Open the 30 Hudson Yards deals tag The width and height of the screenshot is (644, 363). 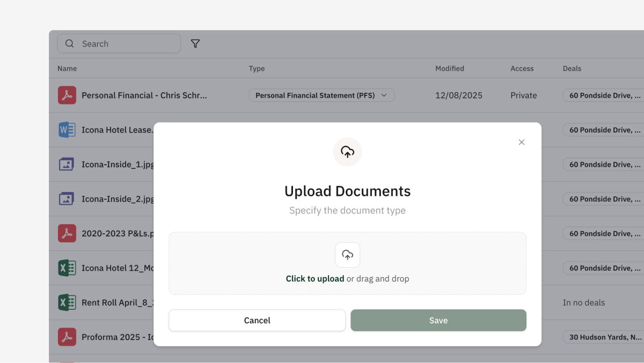click(x=604, y=337)
